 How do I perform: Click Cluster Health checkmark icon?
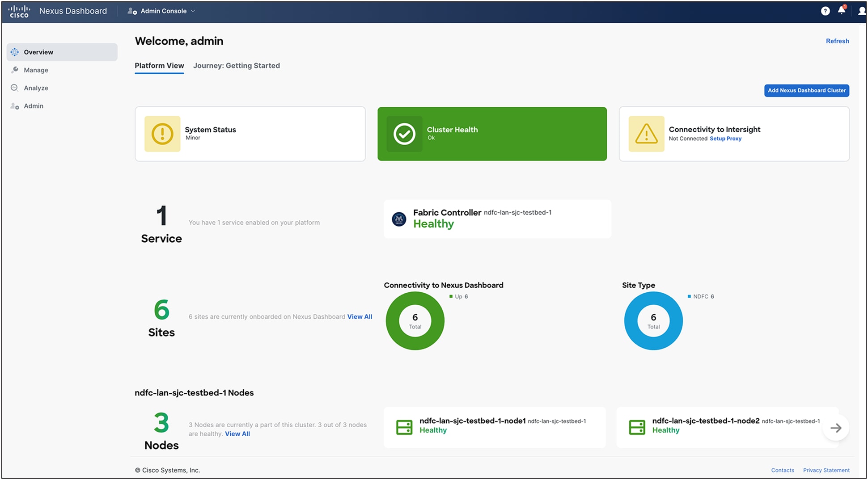(404, 134)
